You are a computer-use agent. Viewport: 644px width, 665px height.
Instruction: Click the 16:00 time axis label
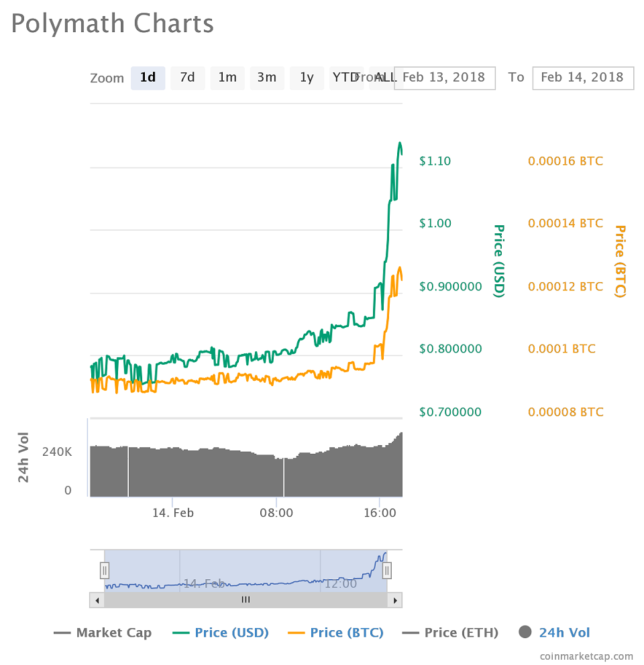(x=380, y=513)
